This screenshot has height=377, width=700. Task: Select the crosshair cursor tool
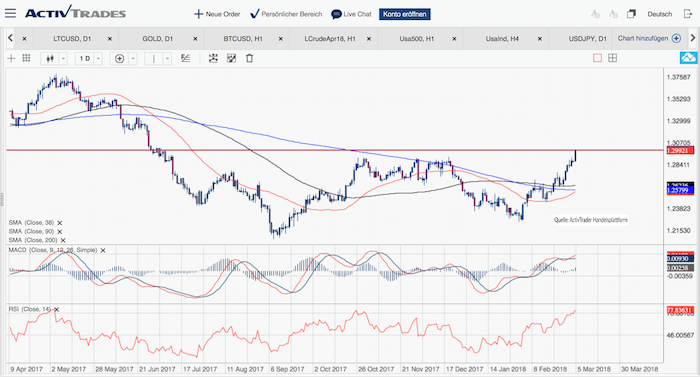tap(11, 58)
